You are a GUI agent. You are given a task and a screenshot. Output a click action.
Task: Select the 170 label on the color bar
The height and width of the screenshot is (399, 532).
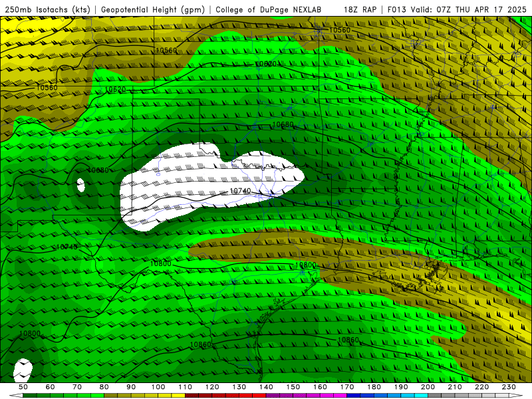point(347,387)
